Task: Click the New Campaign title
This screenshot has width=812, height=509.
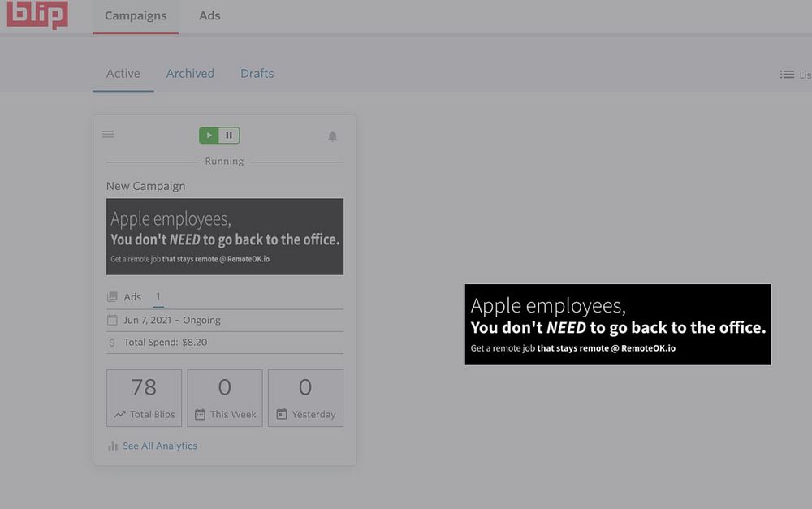Action: pyautogui.click(x=145, y=186)
